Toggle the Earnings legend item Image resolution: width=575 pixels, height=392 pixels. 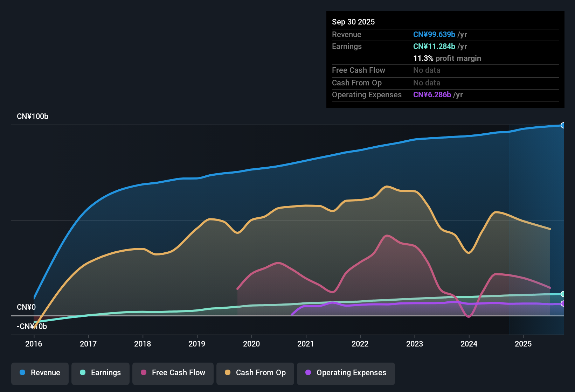click(101, 373)
